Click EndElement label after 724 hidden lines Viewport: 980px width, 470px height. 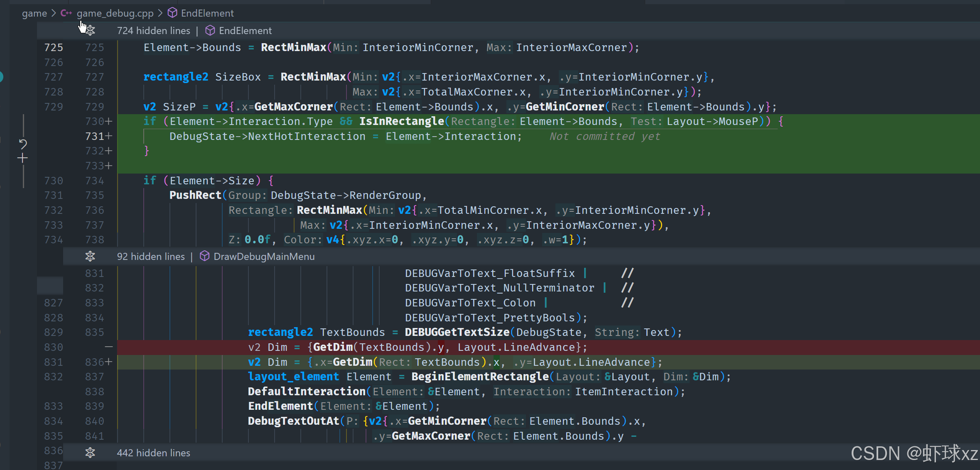[245, 31]
